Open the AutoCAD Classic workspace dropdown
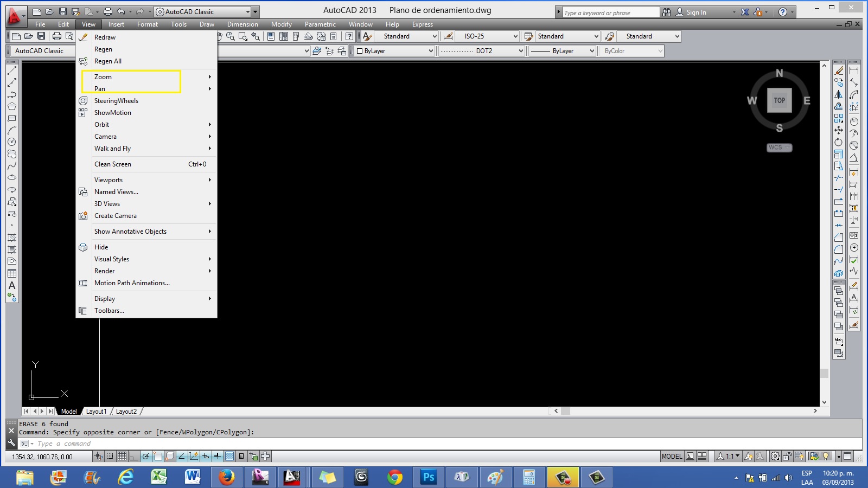868x488 pixels. click(247, 11)
